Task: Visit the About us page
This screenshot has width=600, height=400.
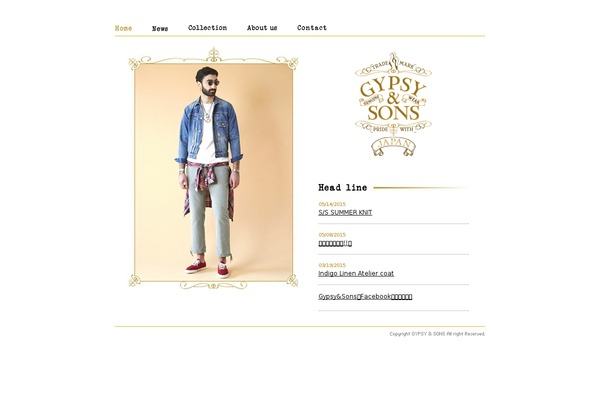Action: [x=262, y=28]
